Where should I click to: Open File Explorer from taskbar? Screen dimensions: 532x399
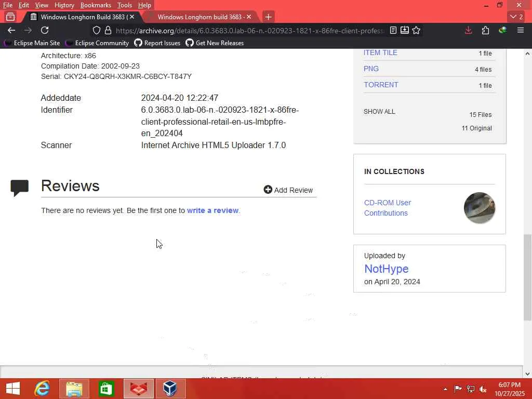pyautogui.click(x=74, y=389)
